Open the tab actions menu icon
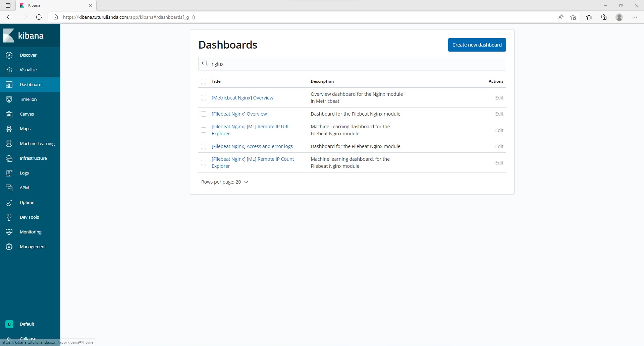The image size is (644, 346). (x=8, y=5)
